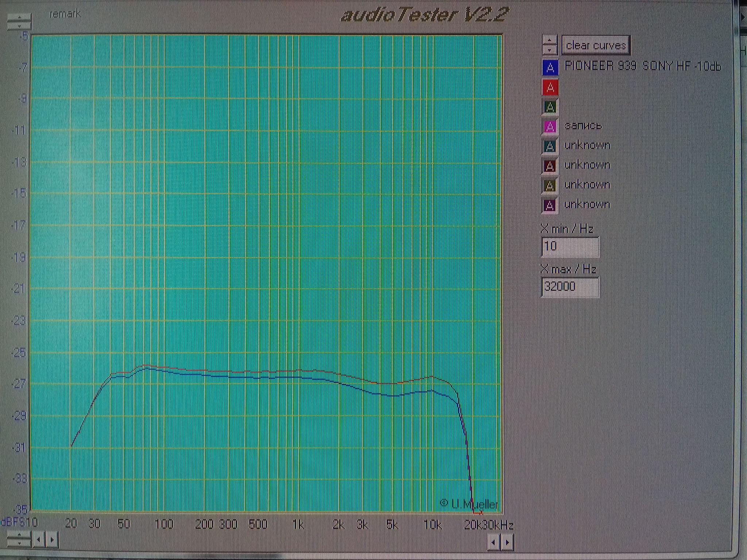Click the purple 'unknown' curve A icon
Screen dimensions: 747x560
[x=550, y=205]
